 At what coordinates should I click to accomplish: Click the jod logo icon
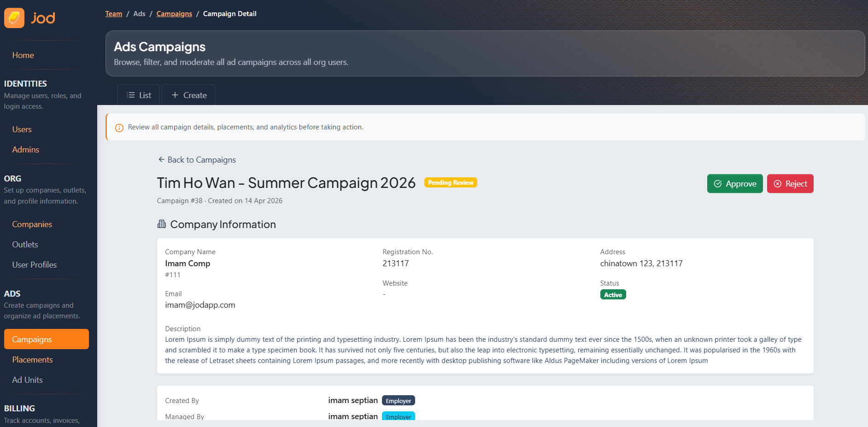pos(14,18)
